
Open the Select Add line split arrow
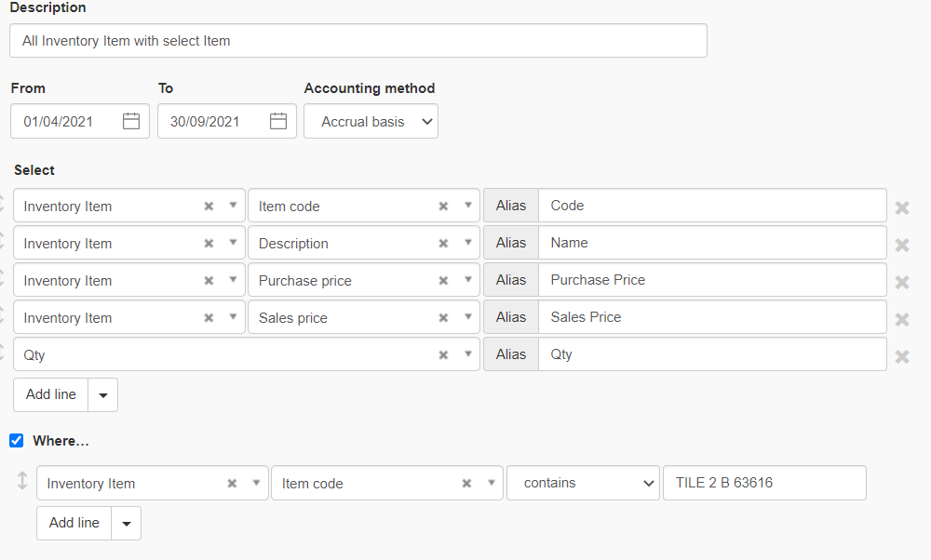point(103,394)
